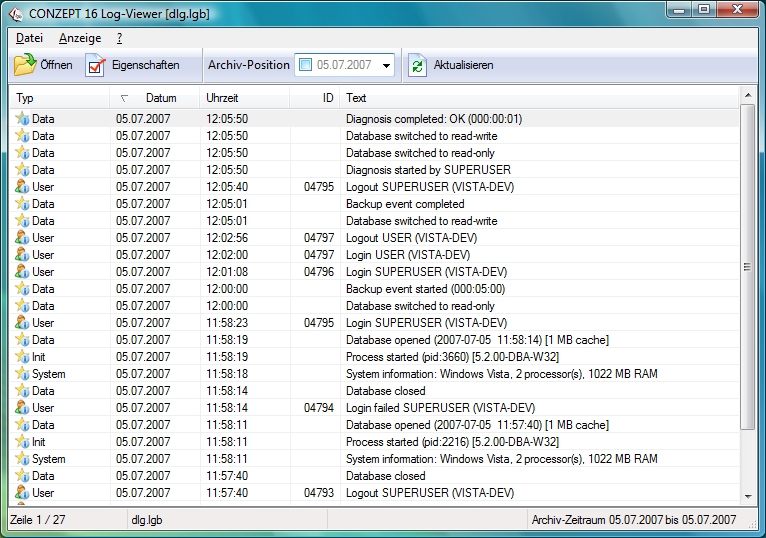
Task: Click the Aktualisieren button label
Action: (463, 65)
